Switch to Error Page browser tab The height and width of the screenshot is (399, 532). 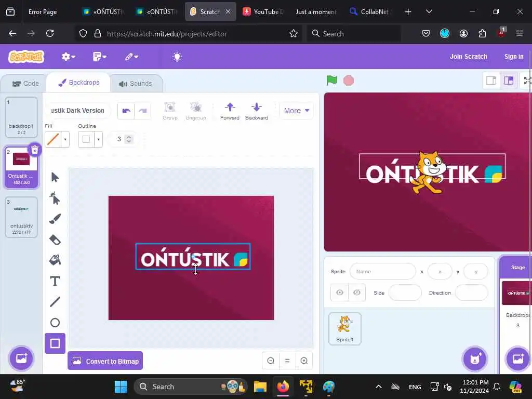click(43, 12)
